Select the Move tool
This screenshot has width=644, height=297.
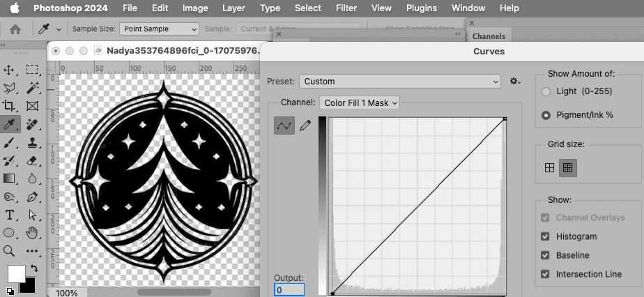tap(8, 70)
